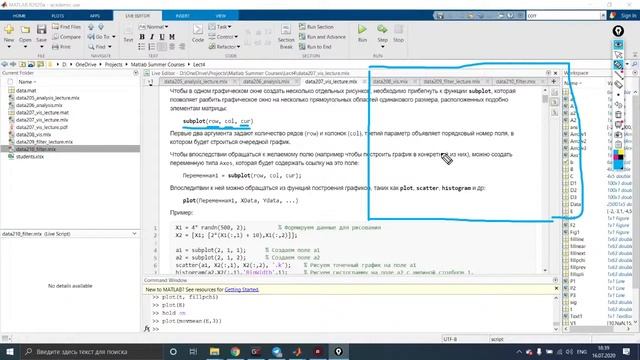Screen dimensions: 640x360
Task: Click the Save disk icon
Action: [x=41, y=30]
